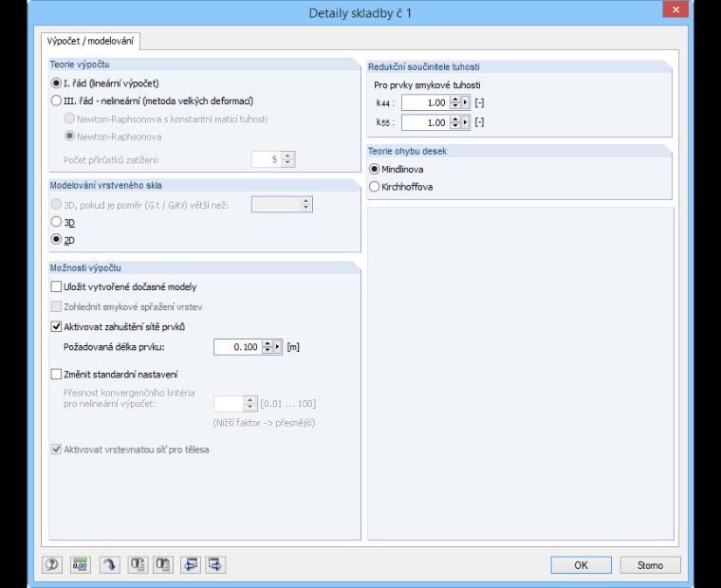Select Kirchhoffova plate bending theory
Viewport: 721px width, 588px height.
pos(375,187)
